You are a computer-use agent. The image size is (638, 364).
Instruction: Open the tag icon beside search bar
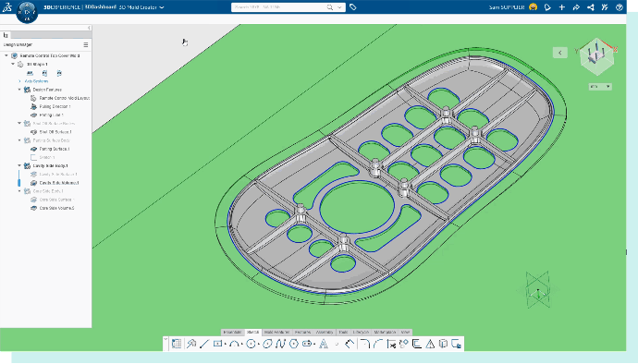click(x=353, y=6)
